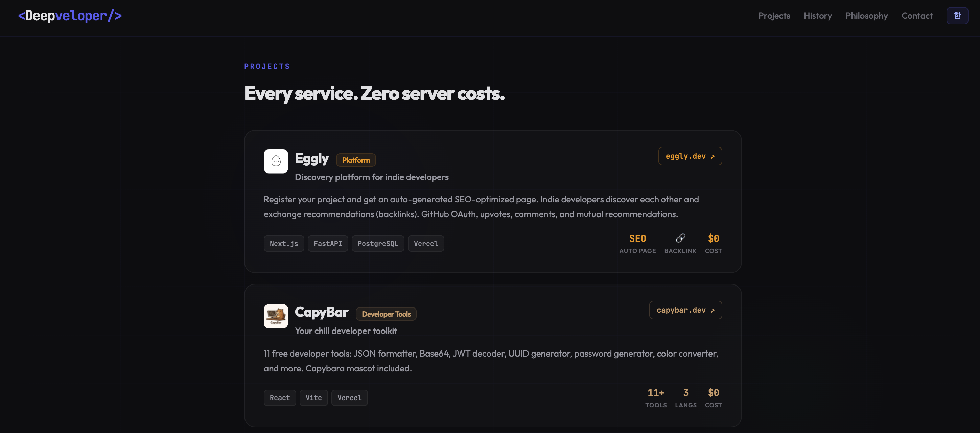Select the Vite tech tag on CapyBar

tap(313, 397)
